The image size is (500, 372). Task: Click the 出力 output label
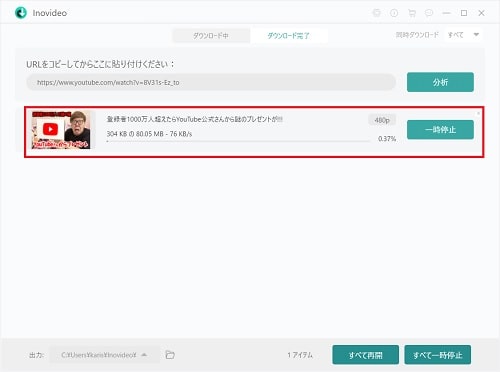pyautogui.click(x=36, y=355)
